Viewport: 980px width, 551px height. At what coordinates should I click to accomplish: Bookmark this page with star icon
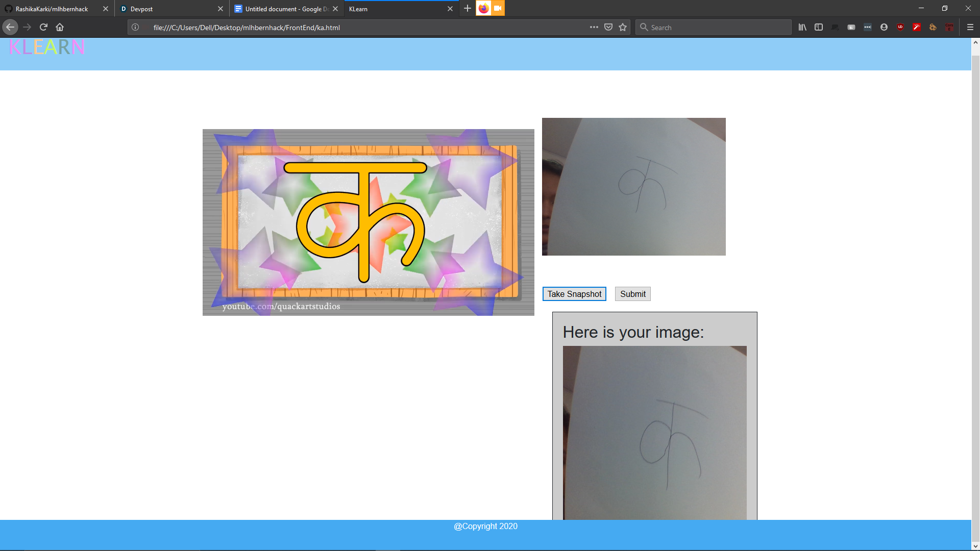point(623,28)
